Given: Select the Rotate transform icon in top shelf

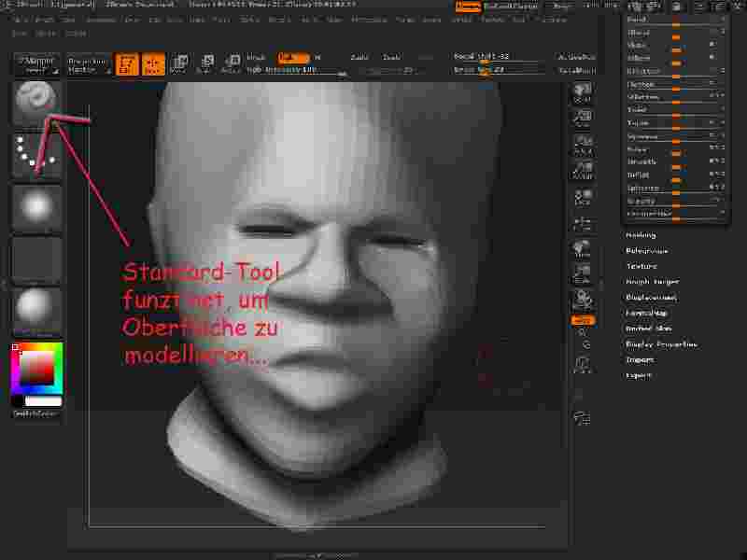Looking at the screenshot, I should coord(230,63).
